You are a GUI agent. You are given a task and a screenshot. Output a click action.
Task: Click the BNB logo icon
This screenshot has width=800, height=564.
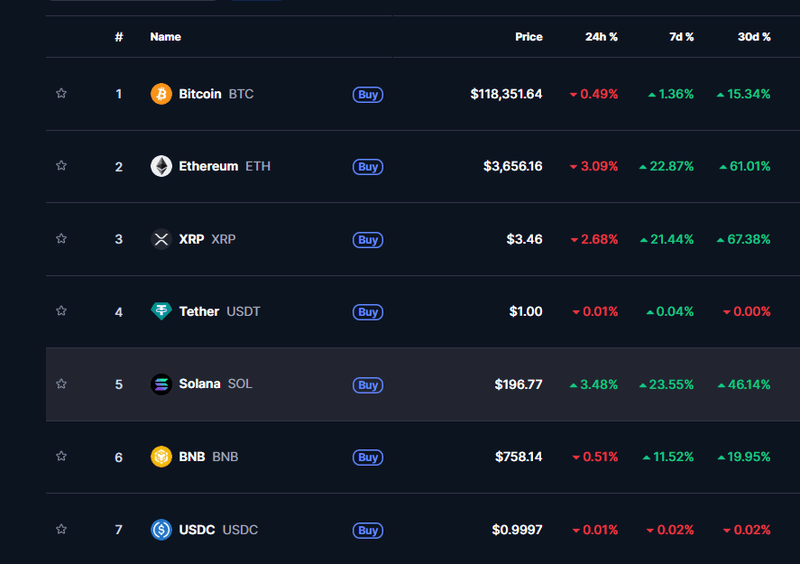(161, 457)
